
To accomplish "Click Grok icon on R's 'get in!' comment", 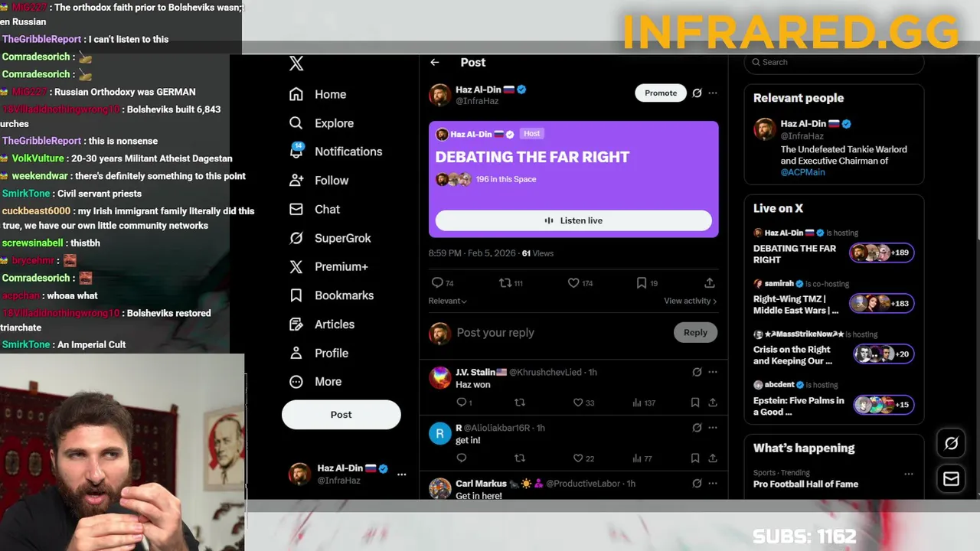I will click(697, 428).
